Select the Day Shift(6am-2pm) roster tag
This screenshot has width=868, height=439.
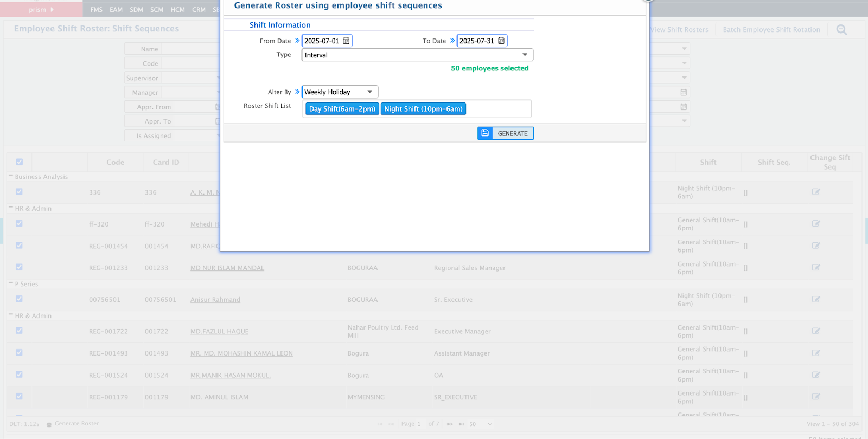(342, 109)
